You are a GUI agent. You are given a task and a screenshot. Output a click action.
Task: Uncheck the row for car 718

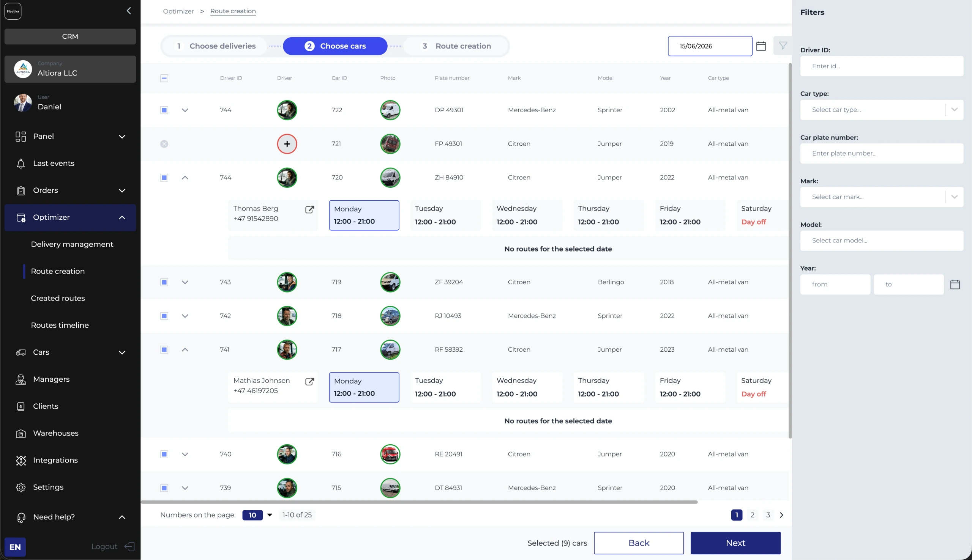pyautogui.click(x=164, y=316)
